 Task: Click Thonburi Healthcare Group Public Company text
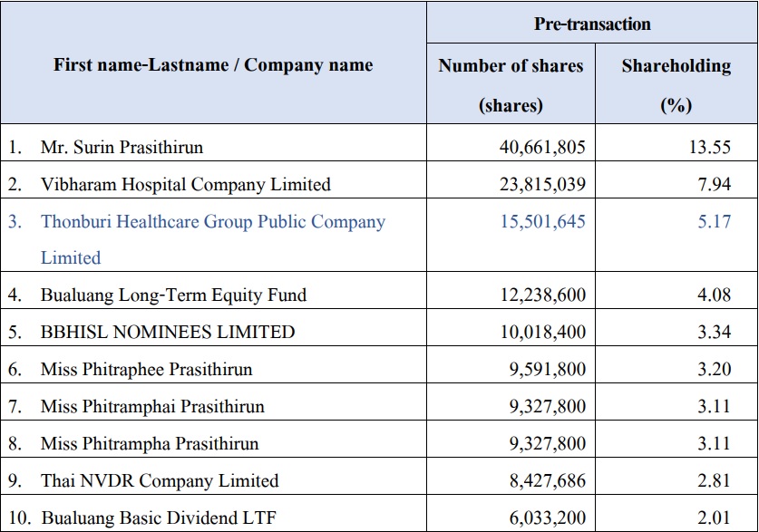pos(213,221)
